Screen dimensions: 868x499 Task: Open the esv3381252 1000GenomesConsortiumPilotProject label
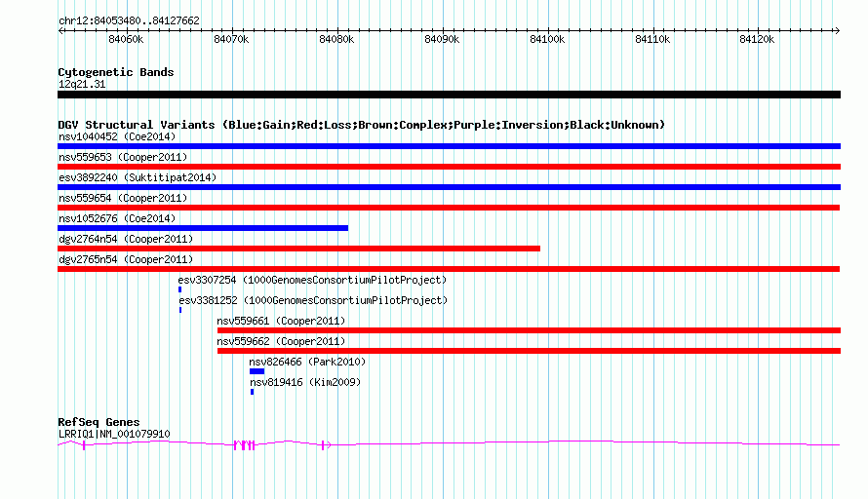[x=313, y=300]
